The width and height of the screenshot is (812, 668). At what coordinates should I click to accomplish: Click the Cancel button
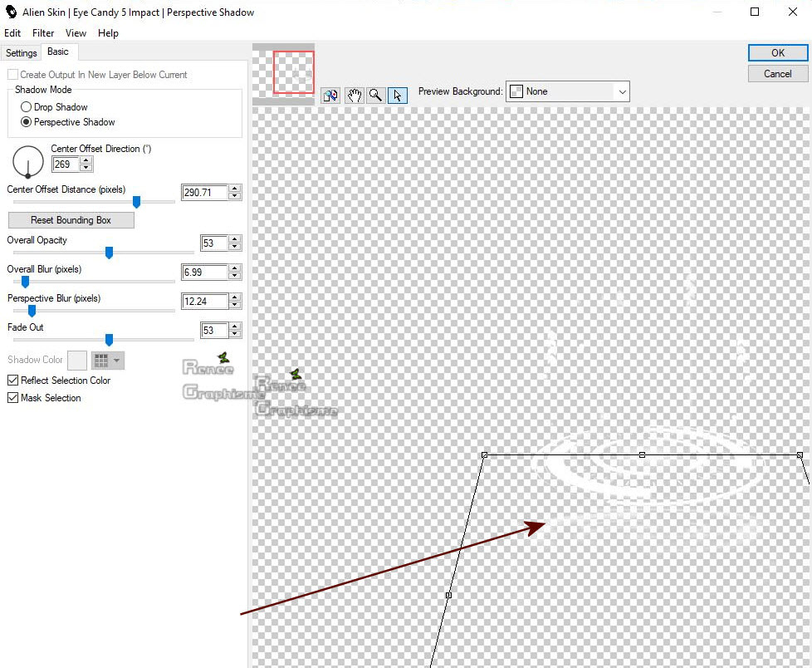778,74
